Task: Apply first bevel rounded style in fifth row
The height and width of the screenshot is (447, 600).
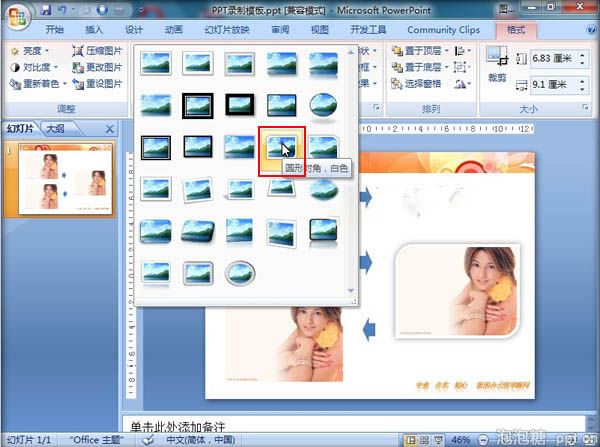Action: pos(156,231)
